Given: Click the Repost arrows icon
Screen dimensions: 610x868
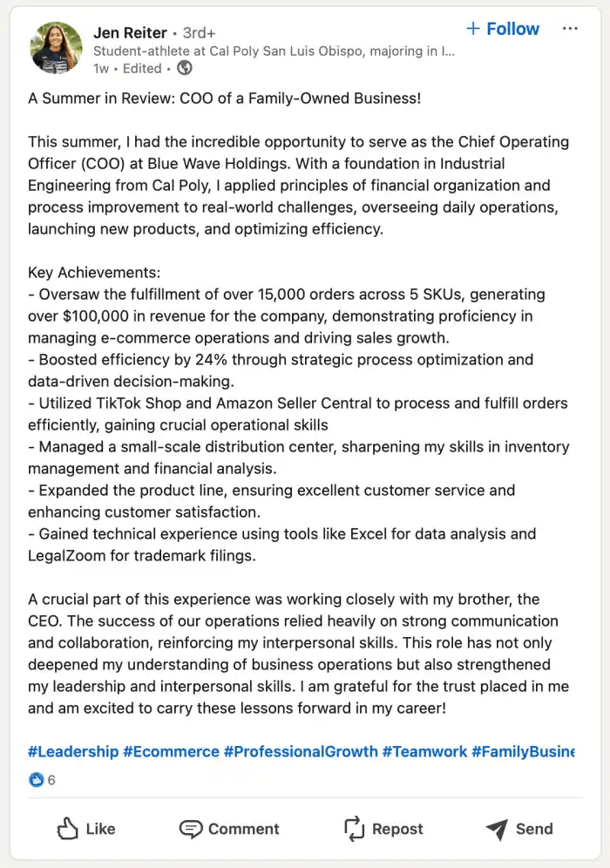Looking at the screenshot, I should 354,828.
